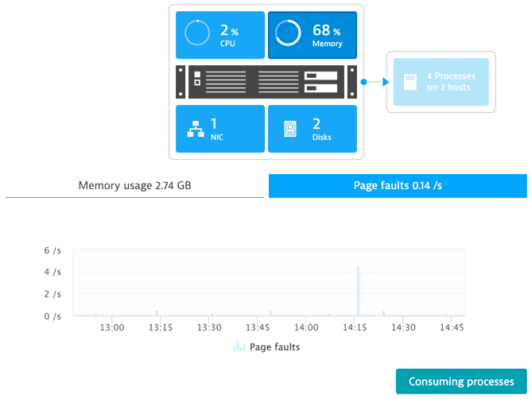Click the hard disk icon
The height and width of the screenshot is (399, 532).
[x=290, y=129]
